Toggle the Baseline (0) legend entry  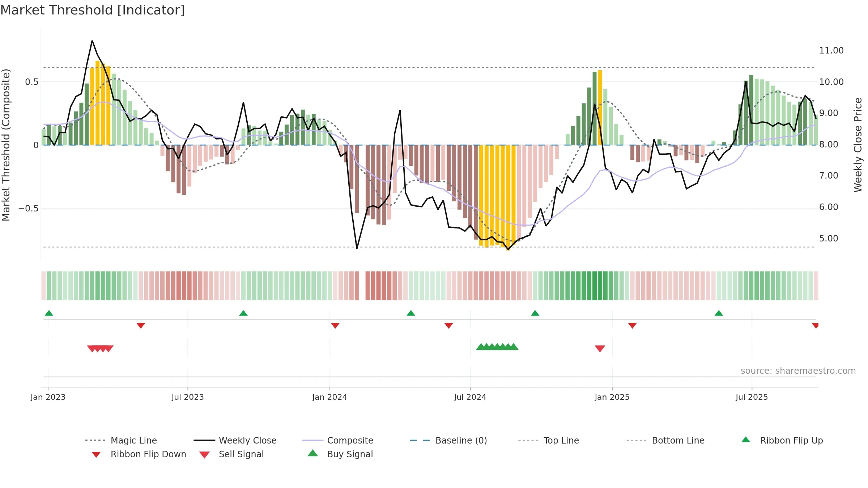pos(448,440)
